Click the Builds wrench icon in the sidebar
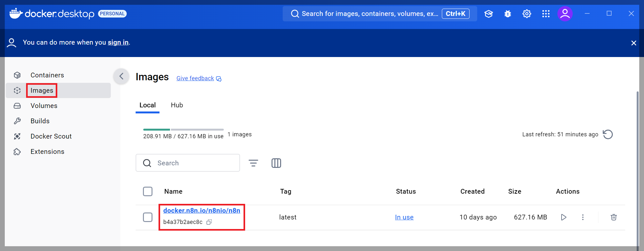 click(x=17, y=121)
